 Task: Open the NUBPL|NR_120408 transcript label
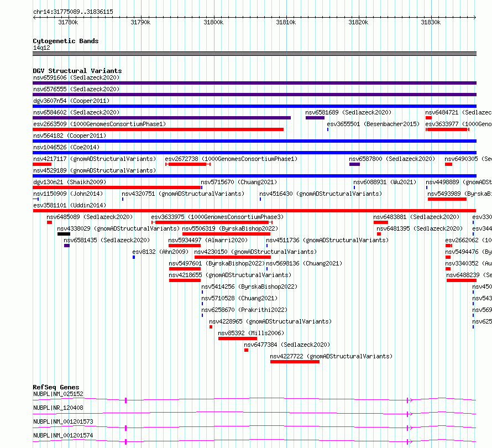(x=58, y=408)
